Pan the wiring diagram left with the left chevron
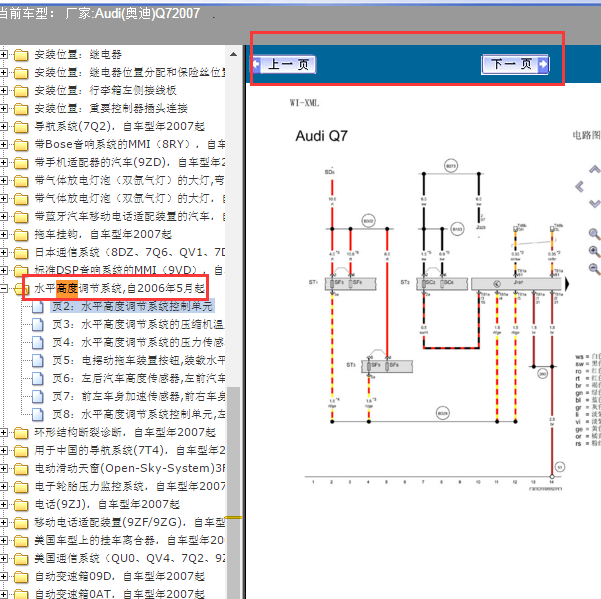The height and width of the screenshot is (599, 601). [580, 187]
